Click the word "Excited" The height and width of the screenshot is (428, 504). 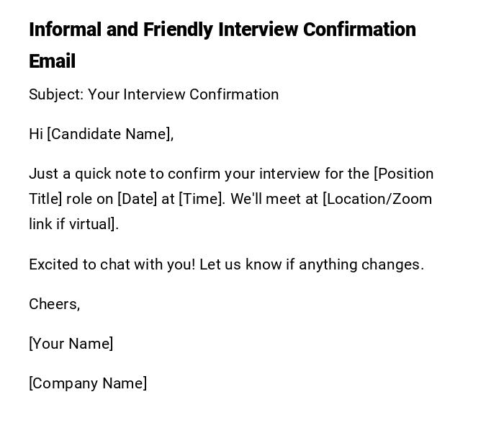pos(53,264)
